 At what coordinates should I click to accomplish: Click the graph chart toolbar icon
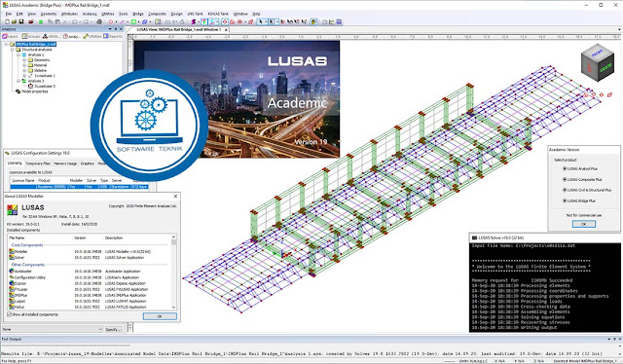point(331,21)
